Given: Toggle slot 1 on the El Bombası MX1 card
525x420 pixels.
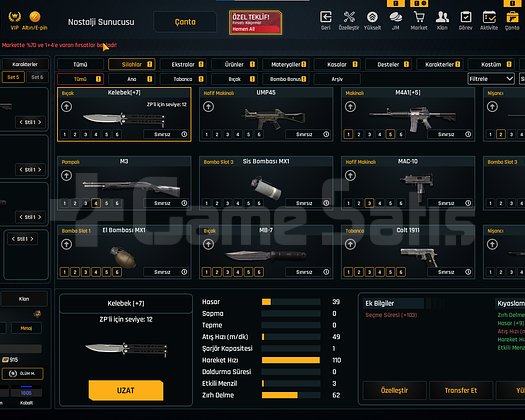Looking at the screenshot, I should point(65,272).
